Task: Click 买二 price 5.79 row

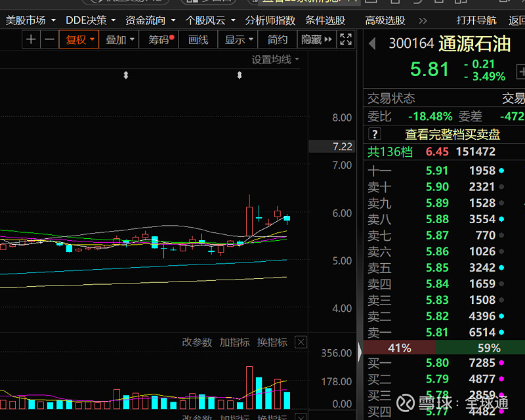Action: coord(444,379)
